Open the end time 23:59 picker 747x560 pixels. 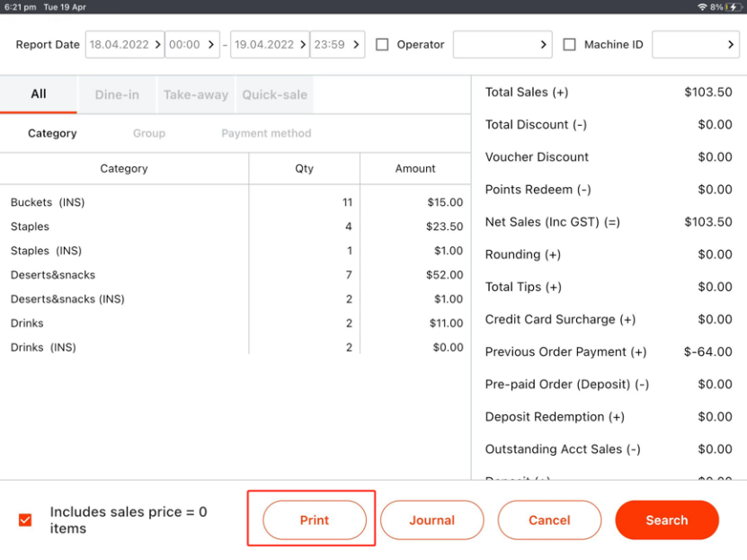pos(337,45)
